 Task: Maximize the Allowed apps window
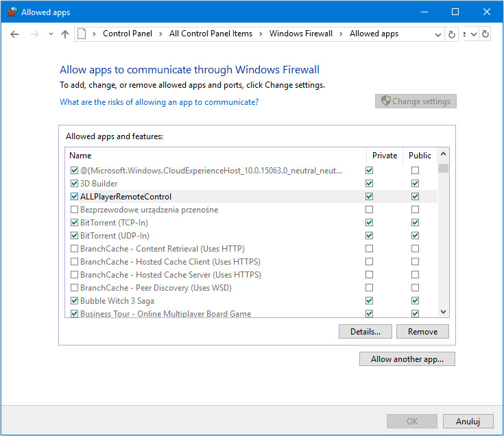455,12
